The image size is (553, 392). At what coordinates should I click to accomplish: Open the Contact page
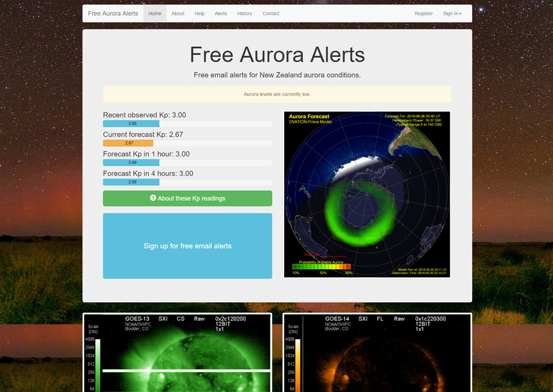pos(271,13)
